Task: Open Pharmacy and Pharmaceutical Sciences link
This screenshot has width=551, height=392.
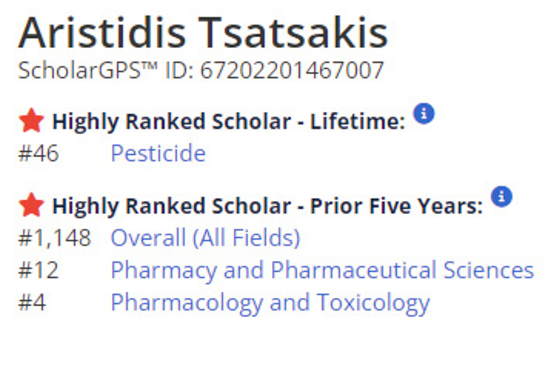Action: coord(322,270)
